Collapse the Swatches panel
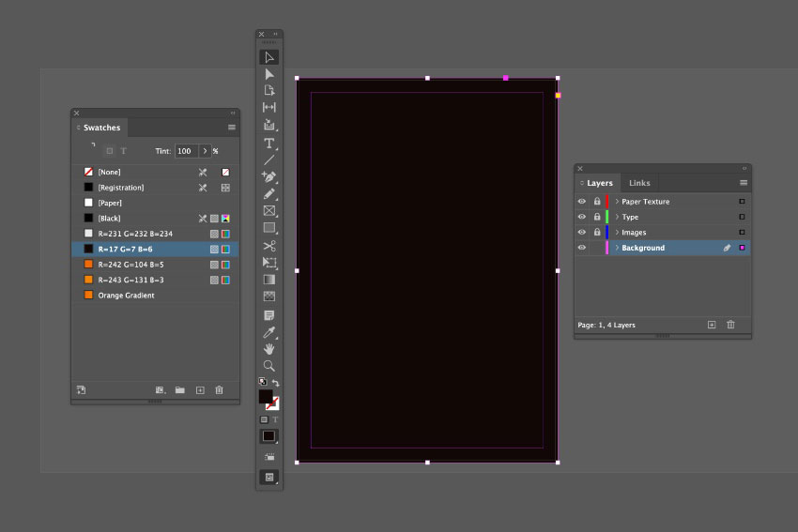 click(x=233, y=113)
